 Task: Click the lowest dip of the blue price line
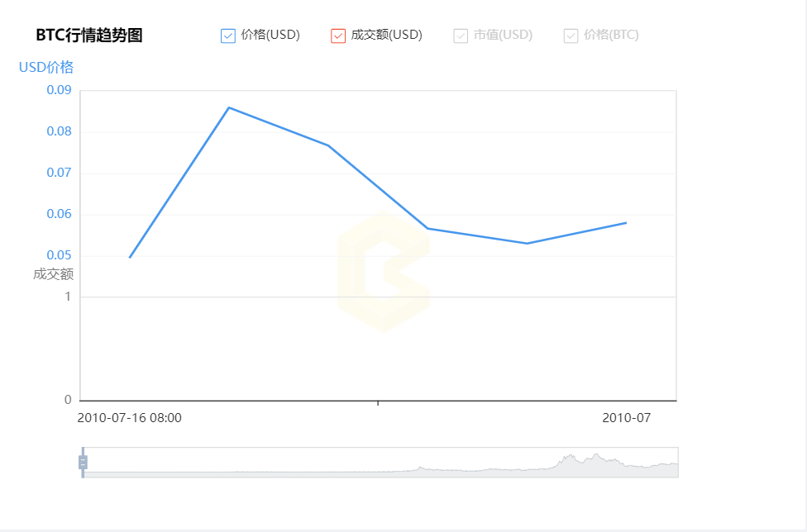pyautogui.click(x=525, y=243)
